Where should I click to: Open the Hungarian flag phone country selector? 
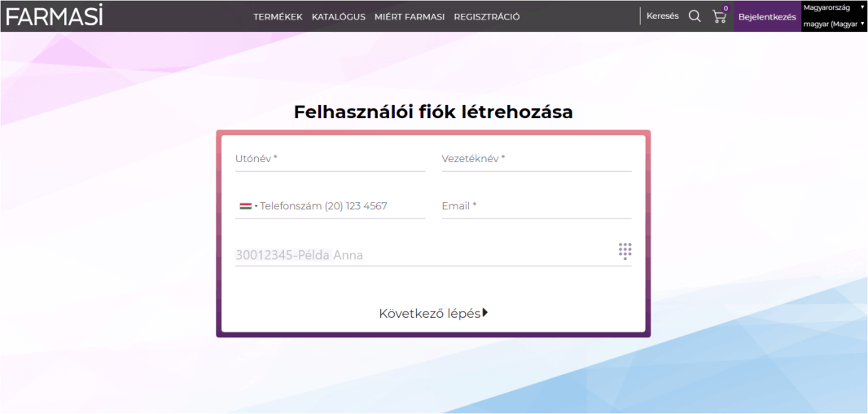pyautogui.click(x=248, y=206)
